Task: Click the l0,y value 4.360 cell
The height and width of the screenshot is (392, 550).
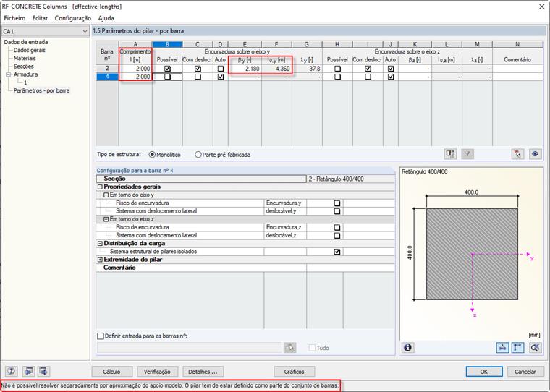Action: coord(276,69)
